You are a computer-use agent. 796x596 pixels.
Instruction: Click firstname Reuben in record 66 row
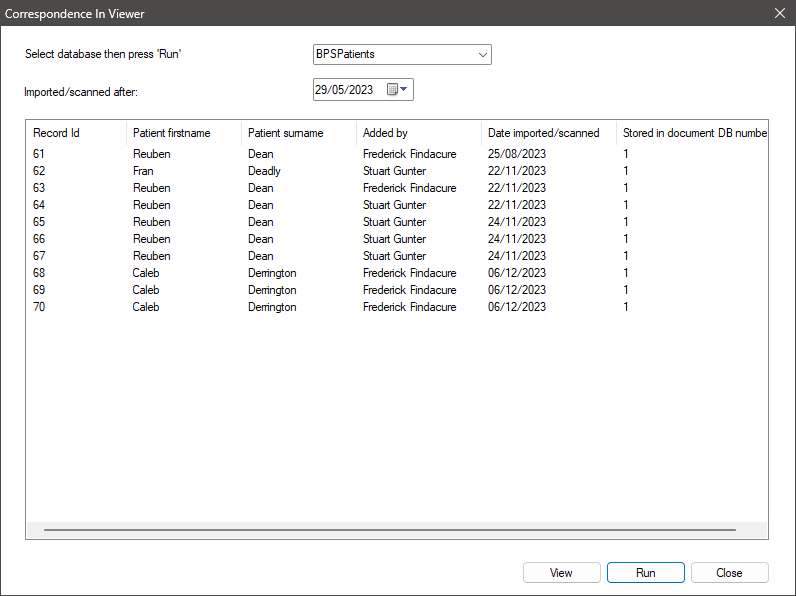click(152, 239)
